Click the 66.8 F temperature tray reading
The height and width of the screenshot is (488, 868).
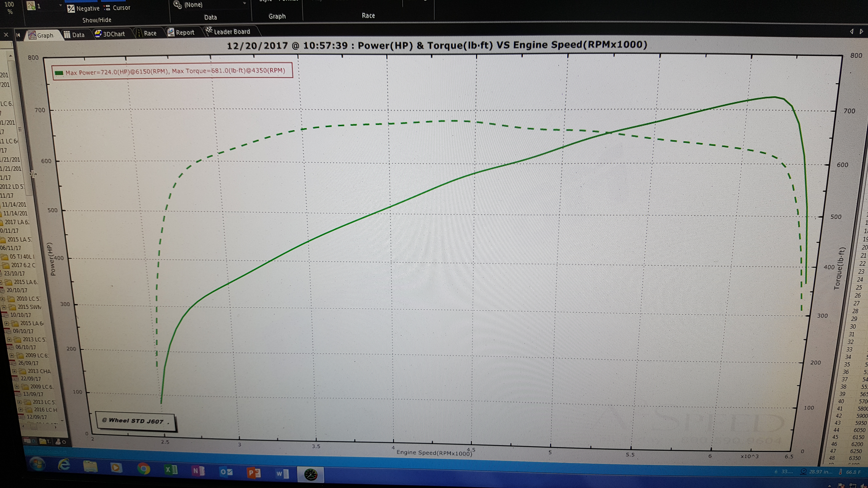[850, 472]
